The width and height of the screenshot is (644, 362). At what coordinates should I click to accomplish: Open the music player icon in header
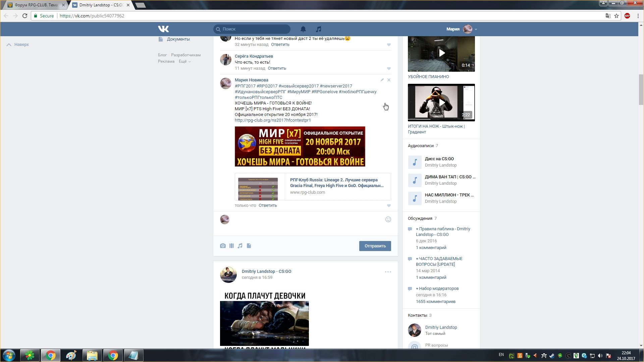pos(319,29)
